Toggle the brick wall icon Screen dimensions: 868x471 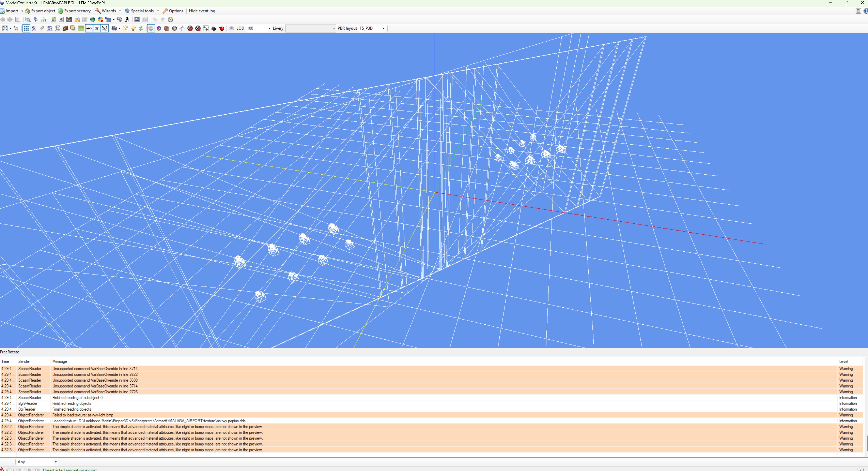tap(65, 28)
